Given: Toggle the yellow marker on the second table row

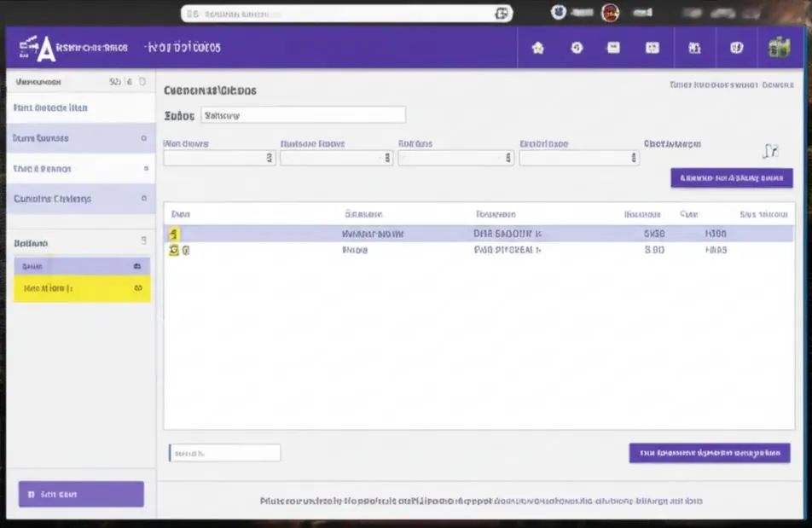Looking at the screenshot, I should [x=174, y=251].
